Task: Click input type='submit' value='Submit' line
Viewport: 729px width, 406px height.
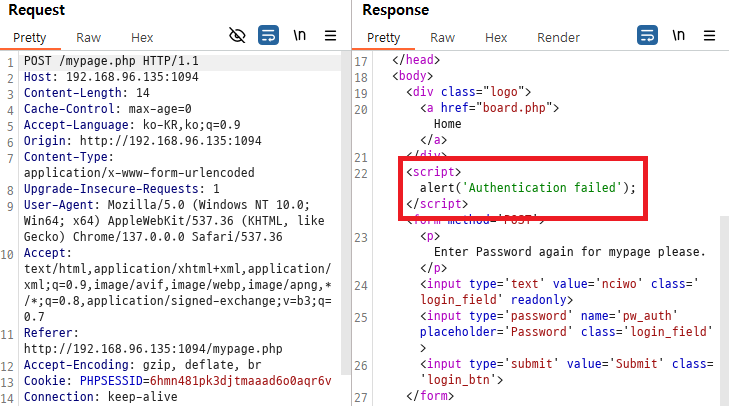Action: tap(566, 372)
